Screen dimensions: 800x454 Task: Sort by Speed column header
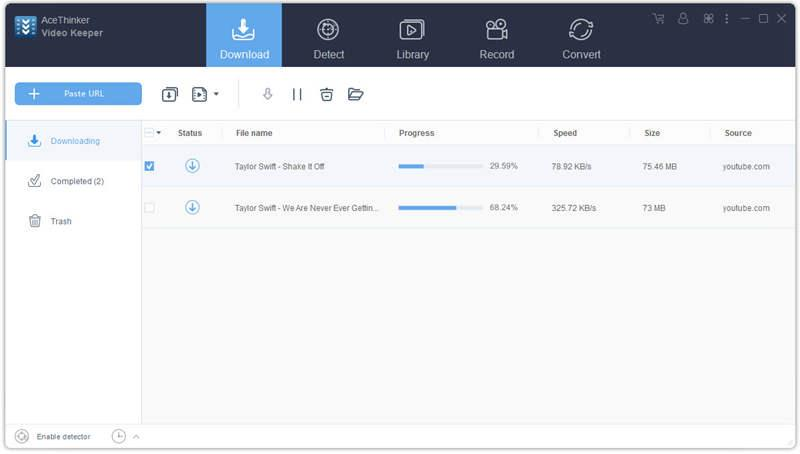[565, 133]
